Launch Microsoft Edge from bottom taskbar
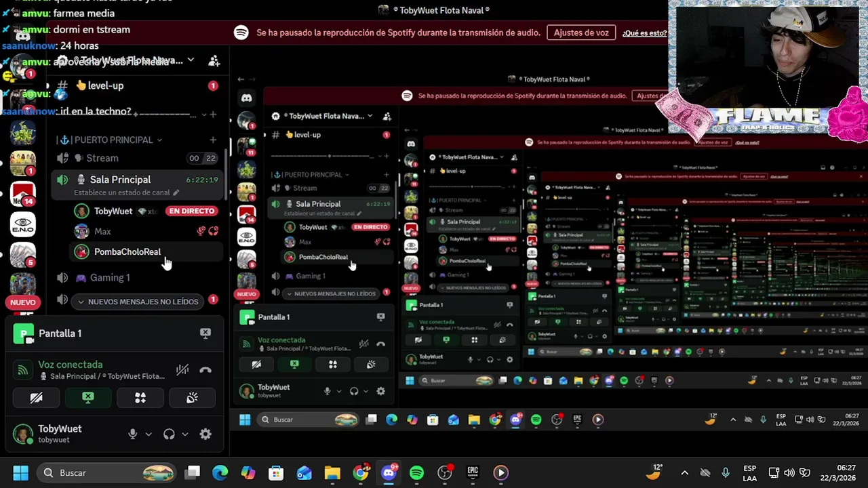This screenshot has width=868, height=488. pyautogui.click(x=220, y=472)
